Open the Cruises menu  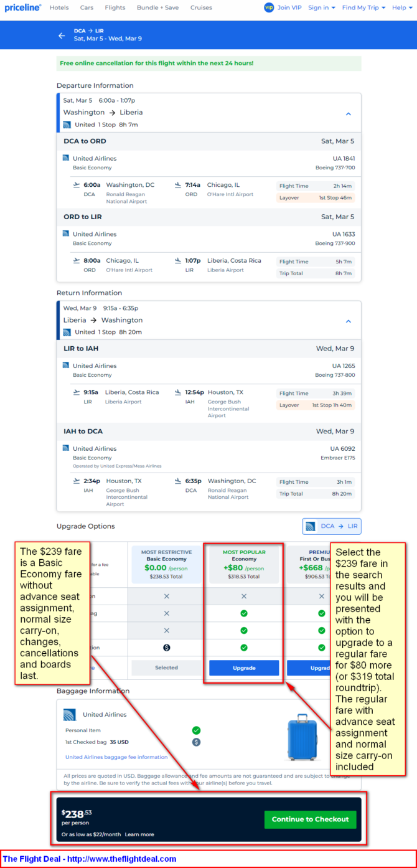201,7
